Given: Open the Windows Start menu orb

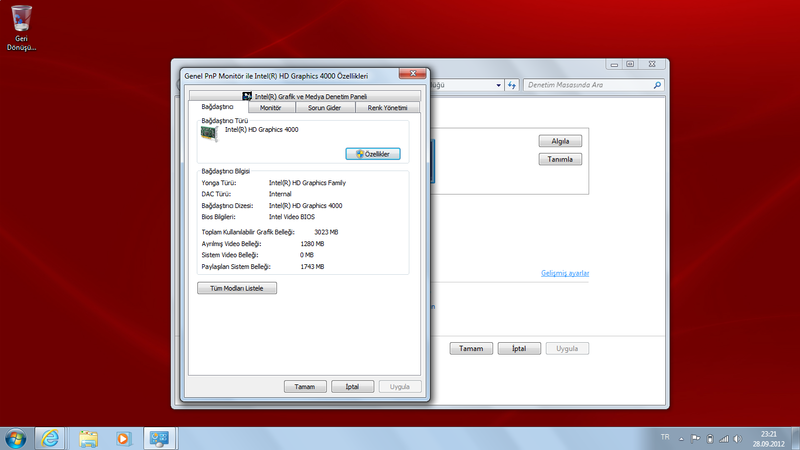Looking at the screenshot, I should 15,438.
